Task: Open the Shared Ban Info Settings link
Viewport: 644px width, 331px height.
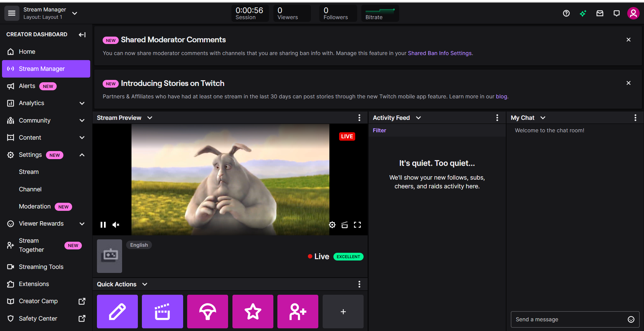Action: 440,53
